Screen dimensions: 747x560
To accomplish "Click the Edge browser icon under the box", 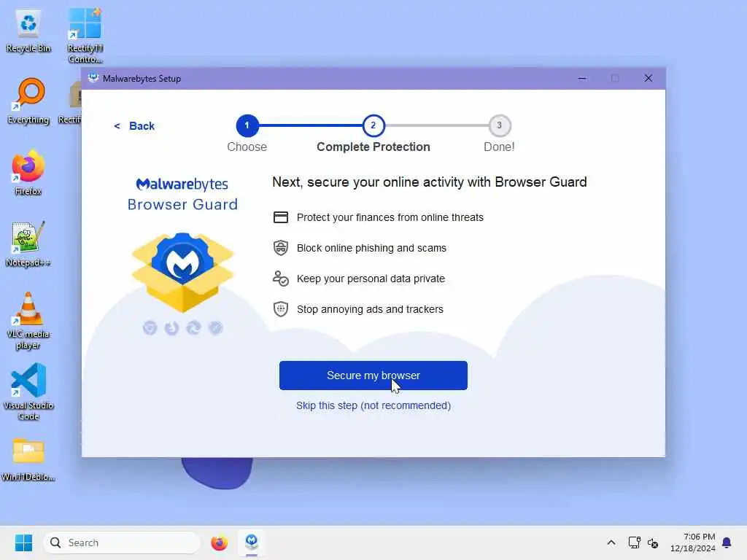I will 193,327.
